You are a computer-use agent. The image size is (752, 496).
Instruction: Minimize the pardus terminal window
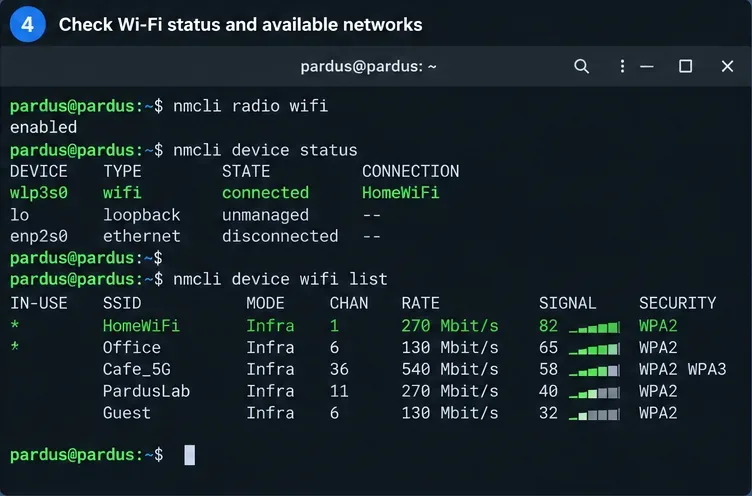point(646,67)
